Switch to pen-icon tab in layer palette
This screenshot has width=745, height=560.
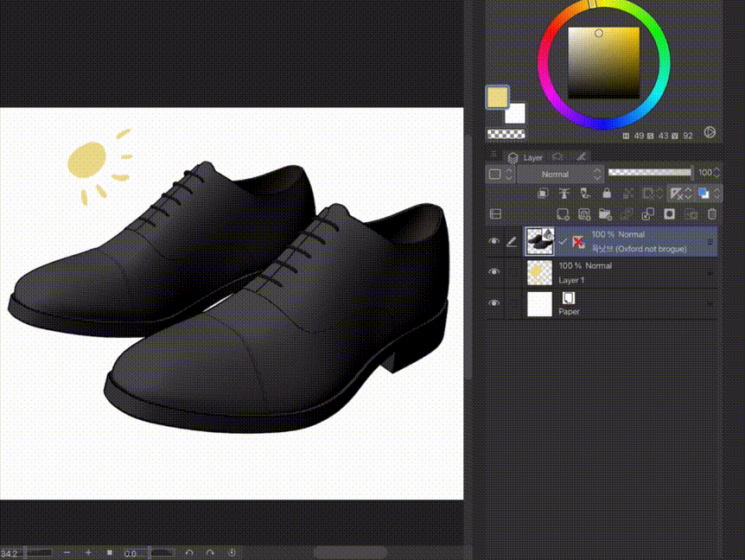(x=581, y=156)
